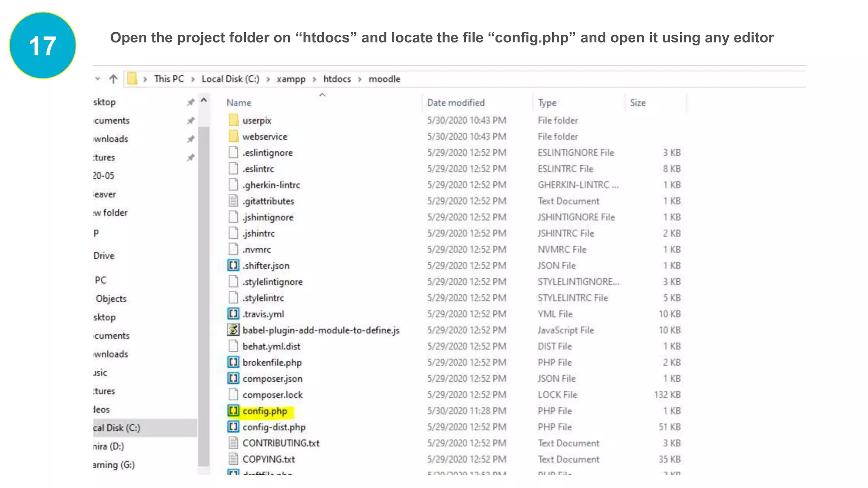Image resolution: width=868 pixels, height=488 pixels.
Task: Expand the chevron after Local Disk (C:)
Action: pyautogui.click(x=268, y=79)
